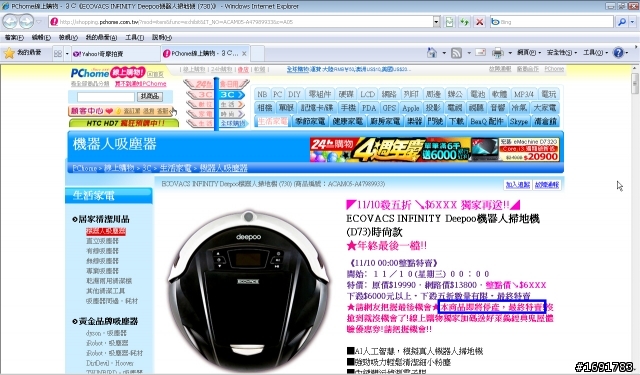The image size is (640, 375).
Task: Open the 直立吸塵器 sidebar link
Action: [102, 241]
